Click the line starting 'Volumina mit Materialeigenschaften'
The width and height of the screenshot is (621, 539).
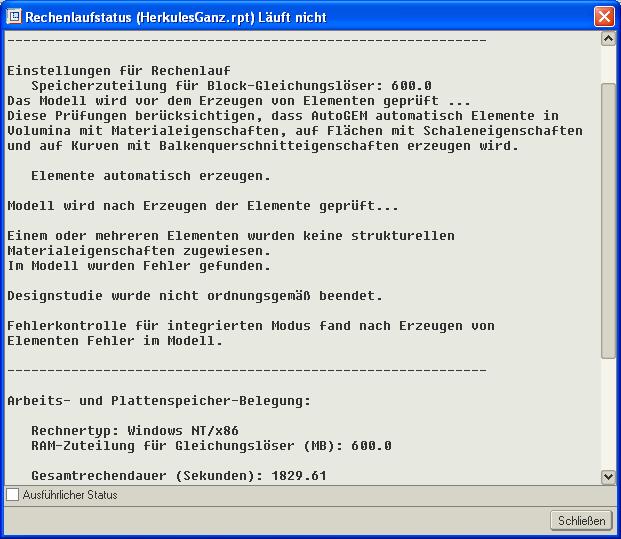click(295, 131)
